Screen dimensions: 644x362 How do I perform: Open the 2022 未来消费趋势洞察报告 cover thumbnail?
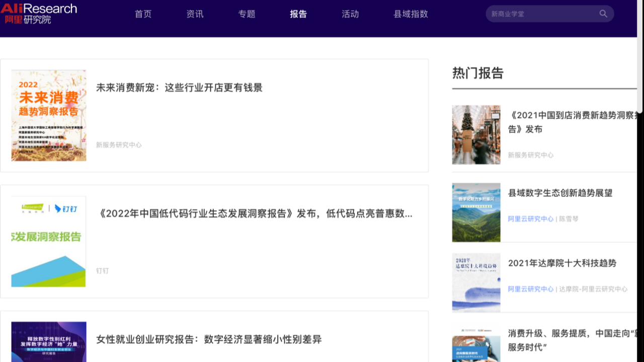(x=49, y=116)
